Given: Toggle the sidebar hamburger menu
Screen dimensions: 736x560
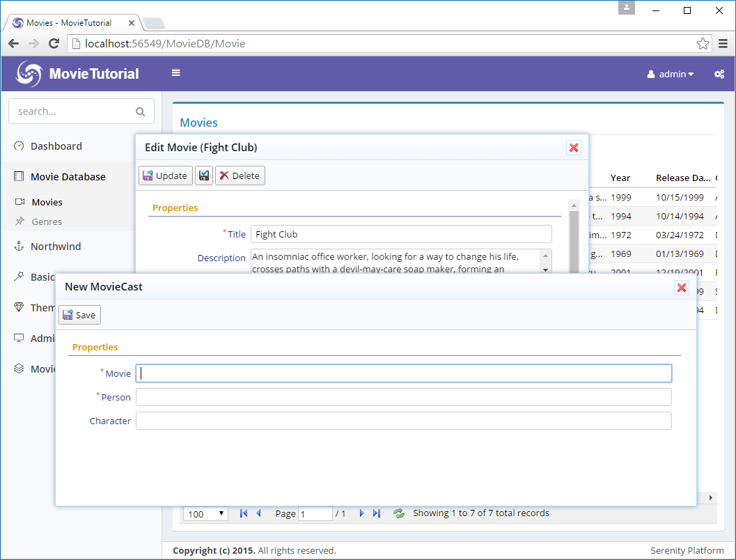Looking at the screenshot, I should 176,73.
